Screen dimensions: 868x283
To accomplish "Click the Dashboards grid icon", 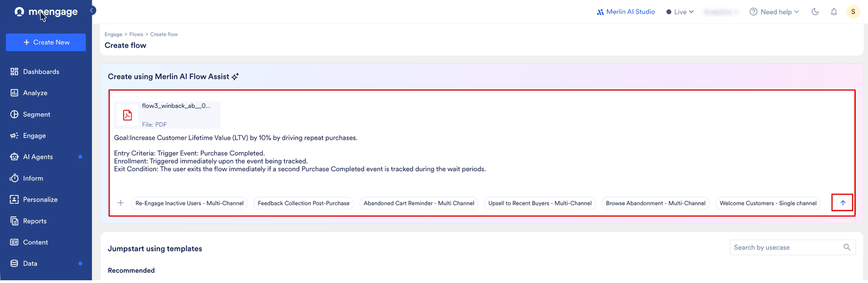I will (x=15, y=72).
